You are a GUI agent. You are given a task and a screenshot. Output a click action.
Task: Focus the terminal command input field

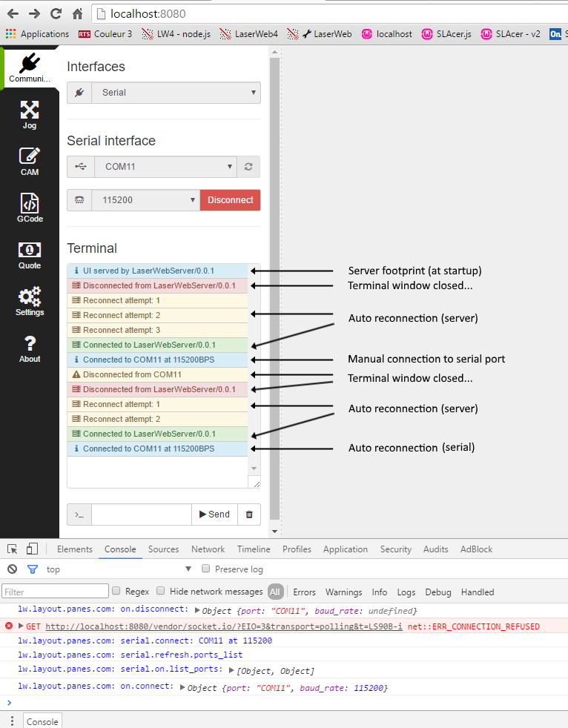(x=142, y=514)
